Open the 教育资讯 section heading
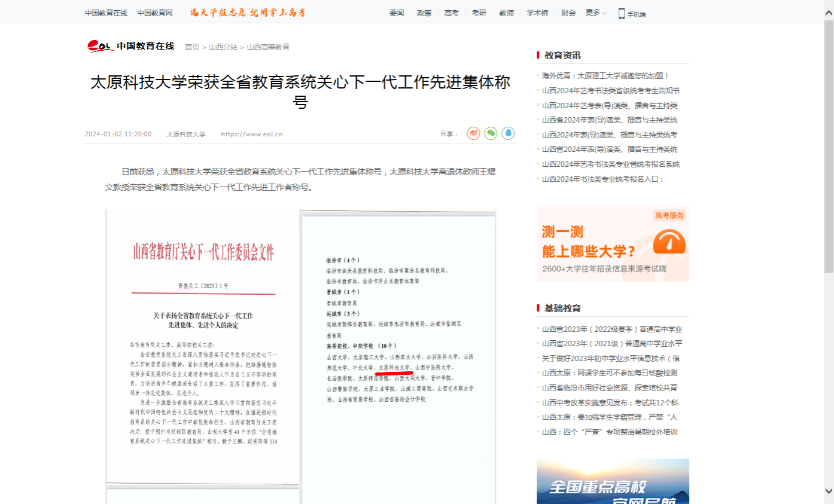This screenshot has width=834, height=504. (562, 56)
